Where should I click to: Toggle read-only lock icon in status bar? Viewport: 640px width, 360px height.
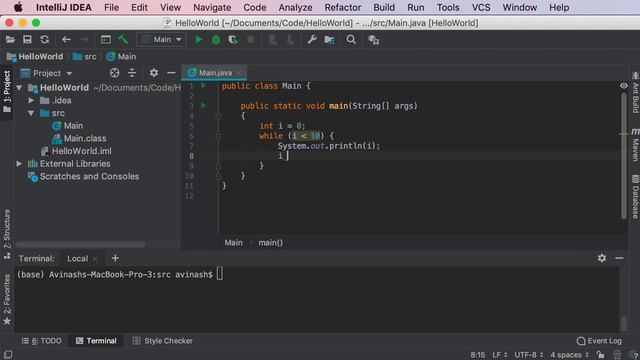600,354
